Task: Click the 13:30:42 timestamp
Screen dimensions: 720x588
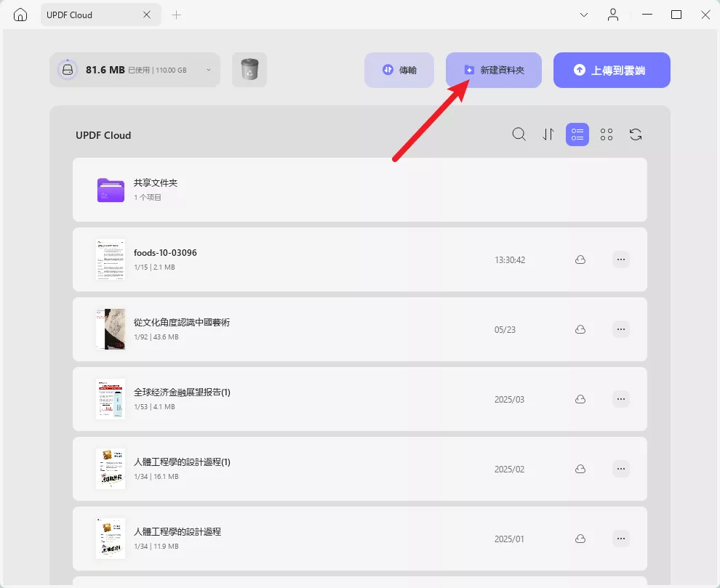Action: pos(510,260)
